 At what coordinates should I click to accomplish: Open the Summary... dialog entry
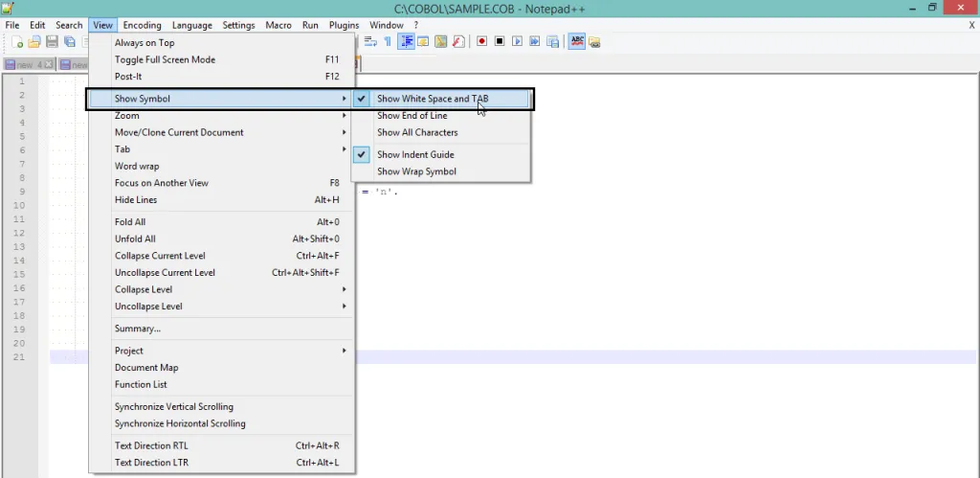coord(222,329)
